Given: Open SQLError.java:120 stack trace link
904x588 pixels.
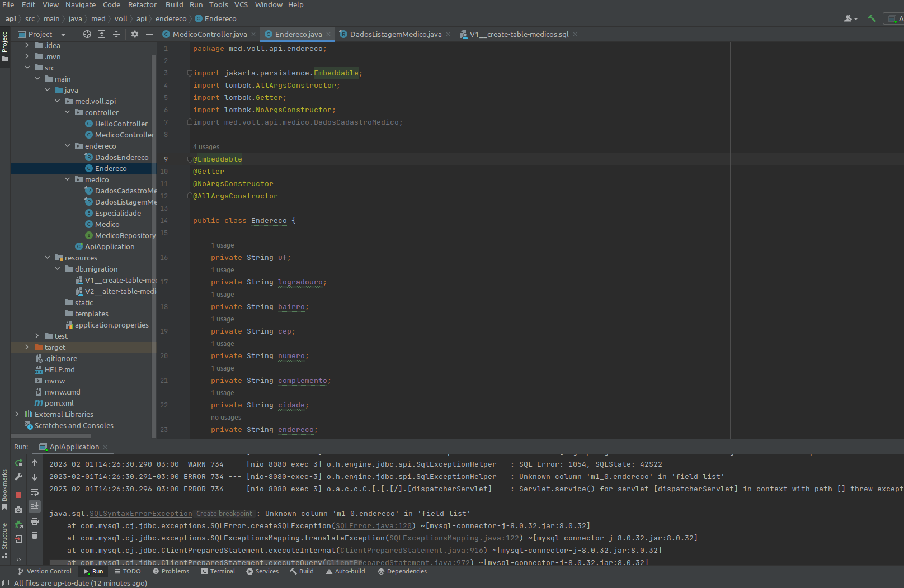Looking at the screenshot, I should (x=373, y=526).
